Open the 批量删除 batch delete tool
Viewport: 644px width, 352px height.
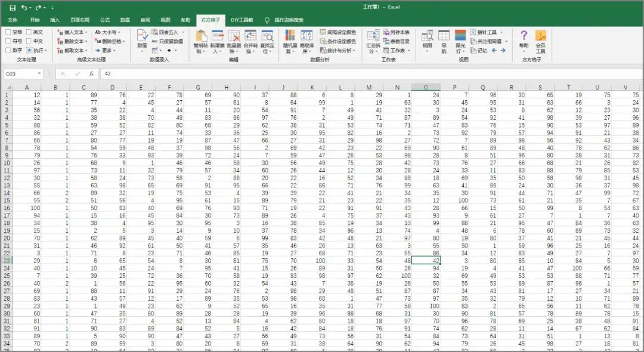click(x=233, y=43)
